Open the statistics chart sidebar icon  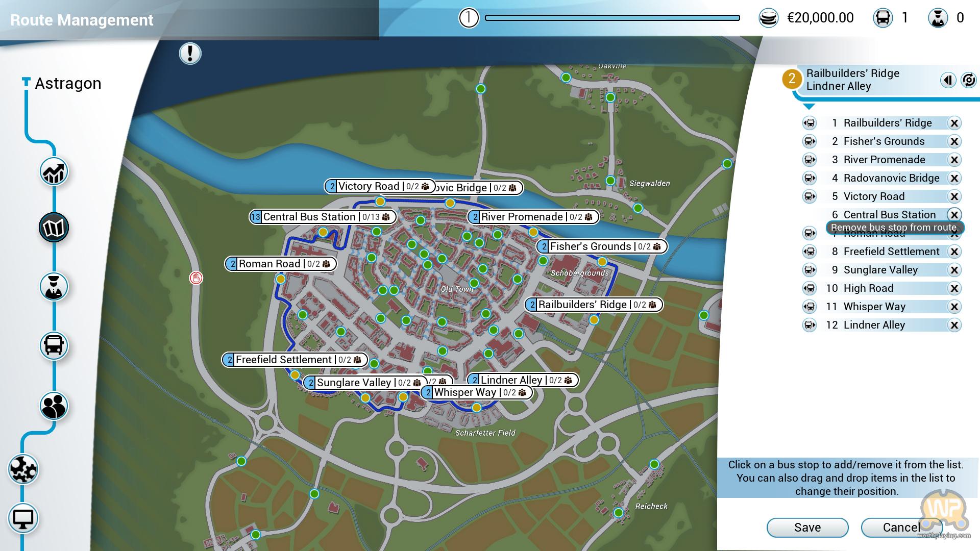click(54, 172)
